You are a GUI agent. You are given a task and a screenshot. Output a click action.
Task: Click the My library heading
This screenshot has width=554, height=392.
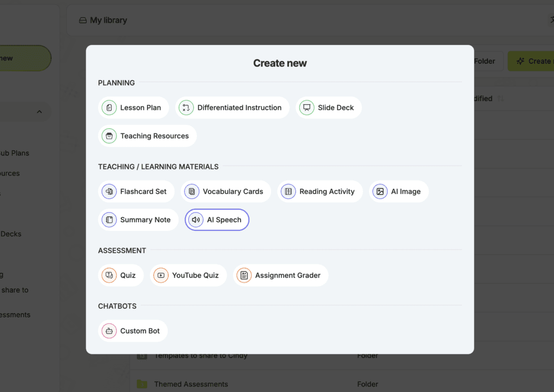pyautogui.click(x=108, y=20)
